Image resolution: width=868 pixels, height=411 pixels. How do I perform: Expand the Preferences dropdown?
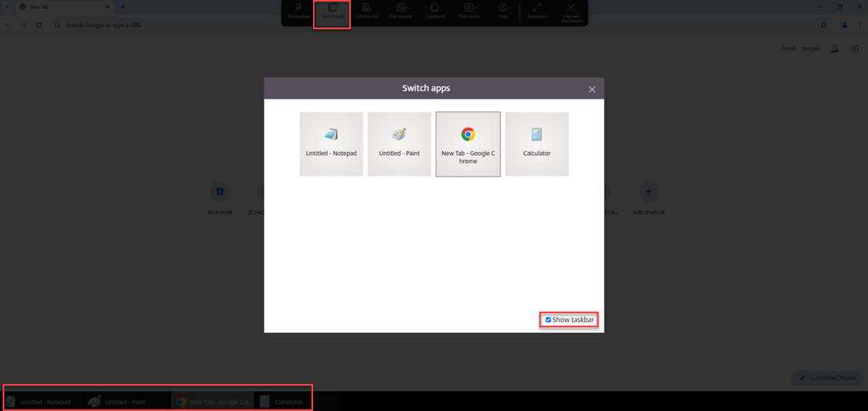(x=469, y=11)
